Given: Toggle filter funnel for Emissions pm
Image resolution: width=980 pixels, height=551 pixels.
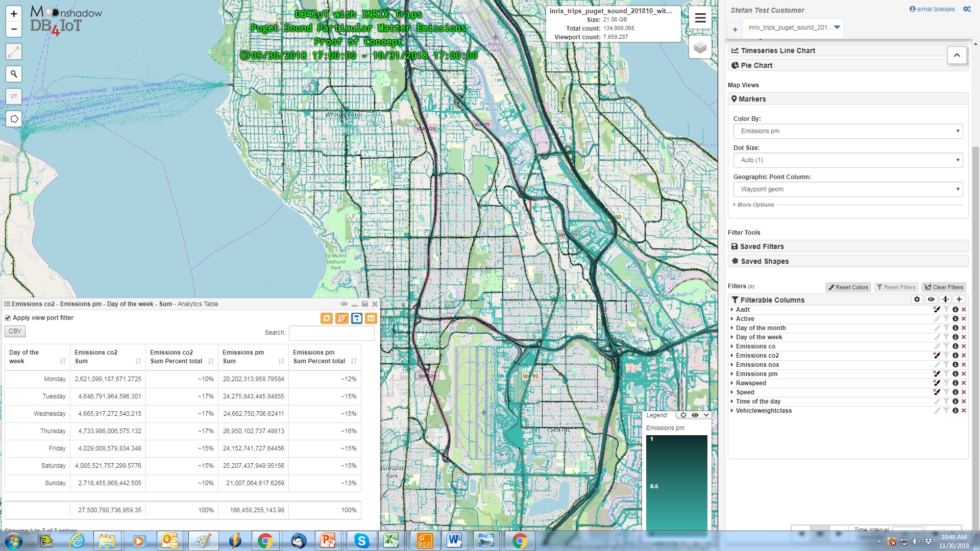Looking at the screenshot, I should pos(946,374).
